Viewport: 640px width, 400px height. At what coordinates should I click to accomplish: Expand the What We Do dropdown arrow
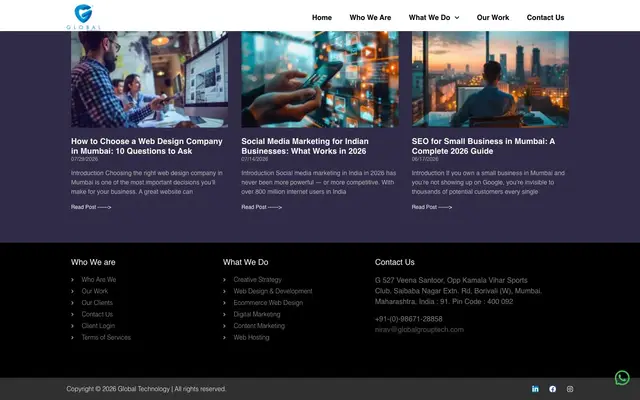point(457,18)
